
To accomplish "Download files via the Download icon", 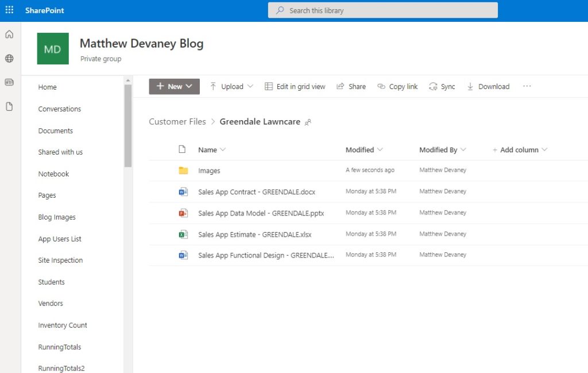I will pyautogui.click(x=488, y=86).
